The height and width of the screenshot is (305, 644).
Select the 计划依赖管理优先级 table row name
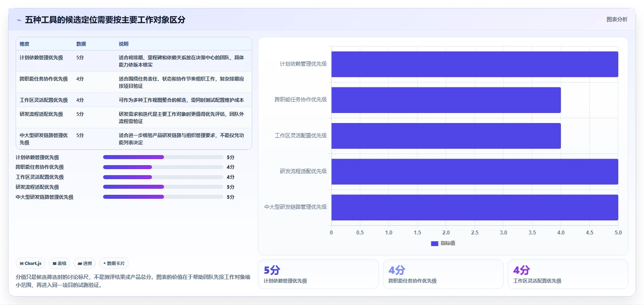pyautogui.click(x=41, y=58)
